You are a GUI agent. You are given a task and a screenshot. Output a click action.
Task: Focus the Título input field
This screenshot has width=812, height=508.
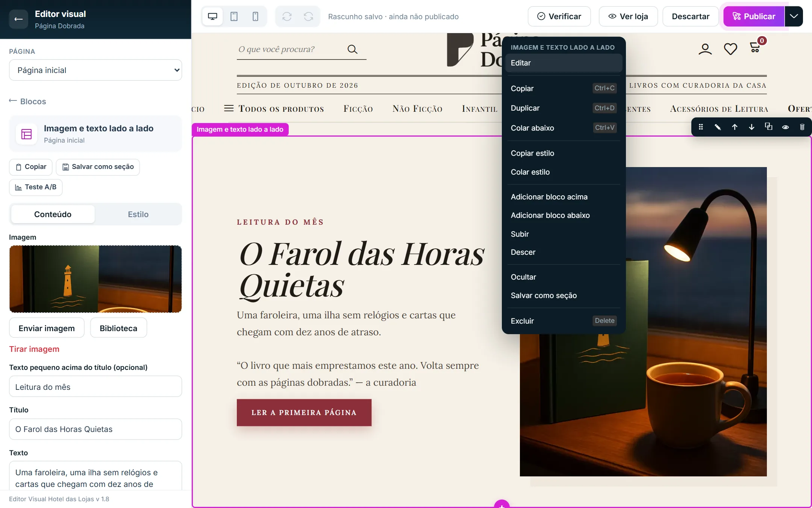coord(95,429)
